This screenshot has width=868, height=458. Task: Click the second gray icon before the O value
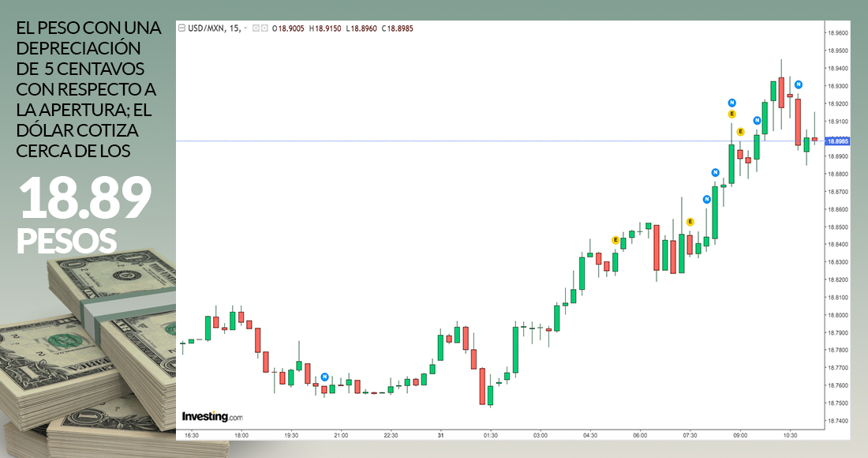264,28
